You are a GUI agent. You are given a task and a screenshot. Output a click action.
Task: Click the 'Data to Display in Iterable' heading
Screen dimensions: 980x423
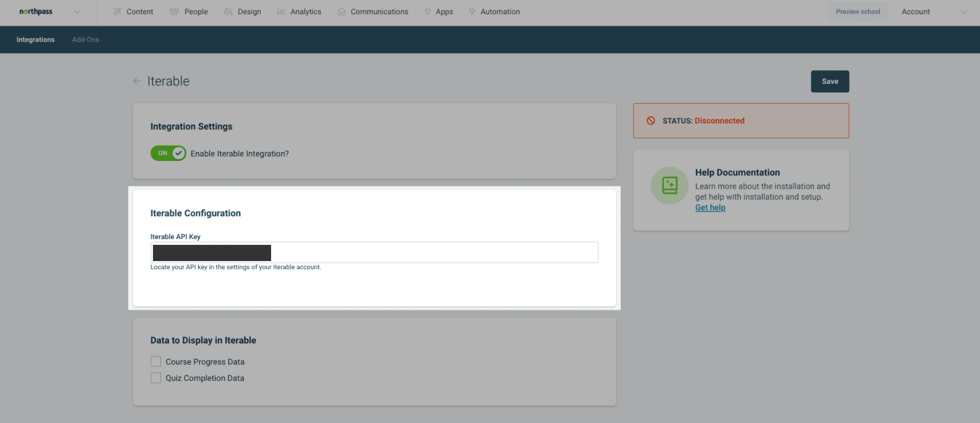(x=203, y=340)
